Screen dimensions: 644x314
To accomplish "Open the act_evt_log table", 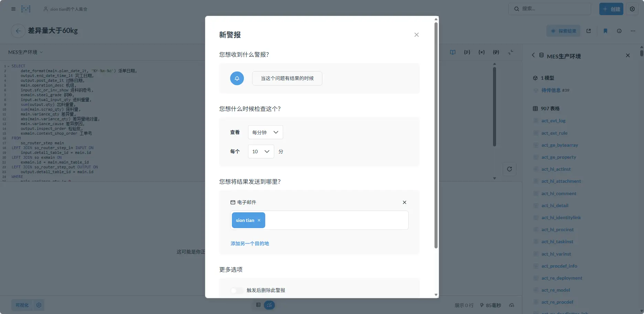I will (x=553, y=121).
